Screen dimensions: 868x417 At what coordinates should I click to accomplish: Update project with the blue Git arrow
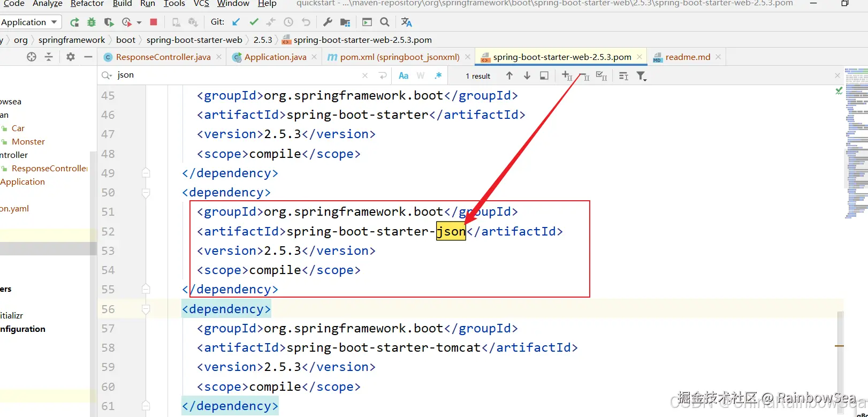coord(236,22)
